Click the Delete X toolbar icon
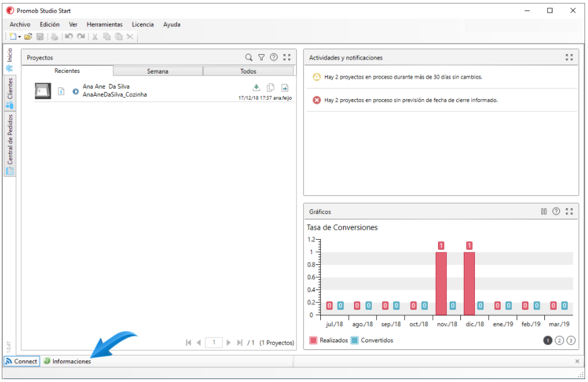The width and height of the screenshot is (588, 382). coord(130,37)
